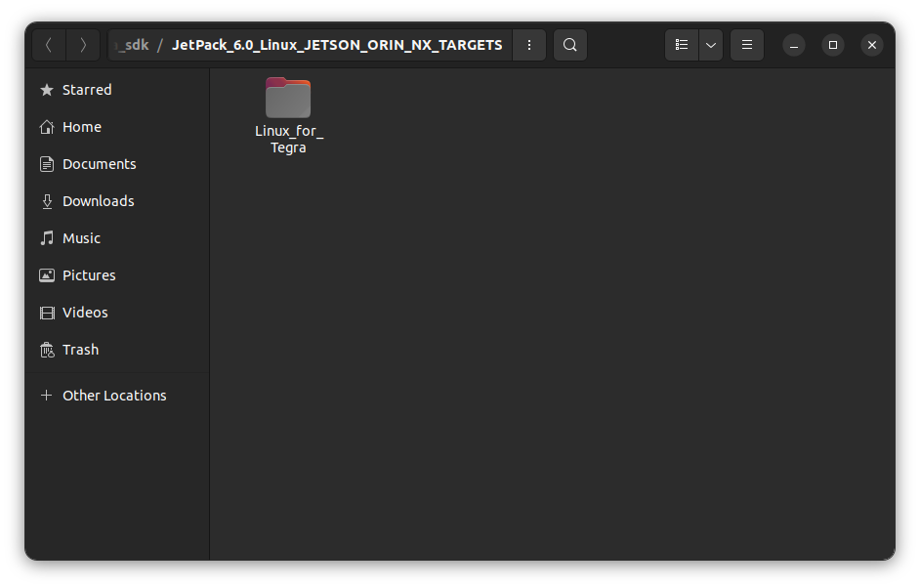Open the view options dropdown

(x=710, y=44)
